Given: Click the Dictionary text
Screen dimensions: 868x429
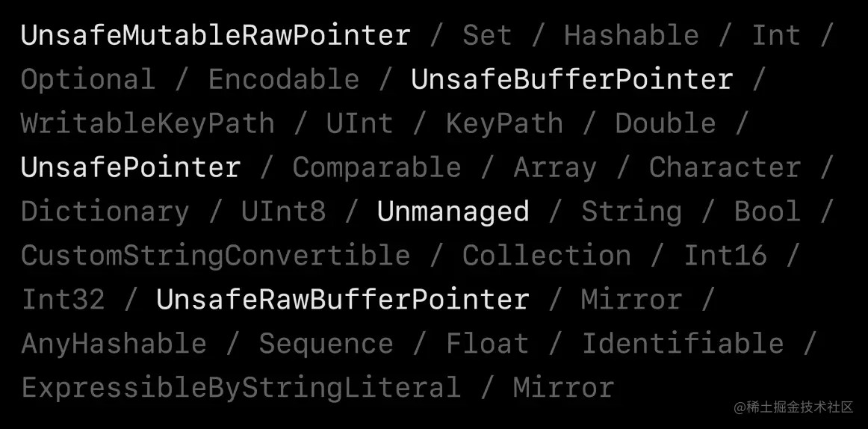Looking at the screenshot, I should coord(105,212).
